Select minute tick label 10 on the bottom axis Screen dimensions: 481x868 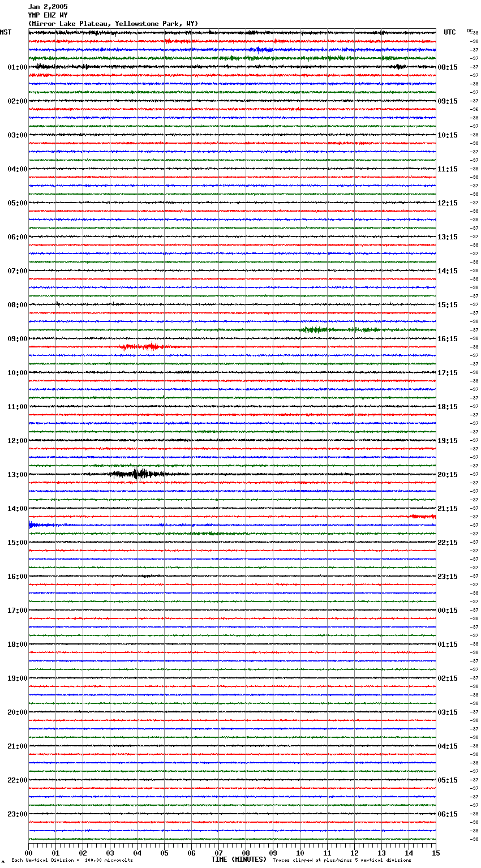pos(300,853)
